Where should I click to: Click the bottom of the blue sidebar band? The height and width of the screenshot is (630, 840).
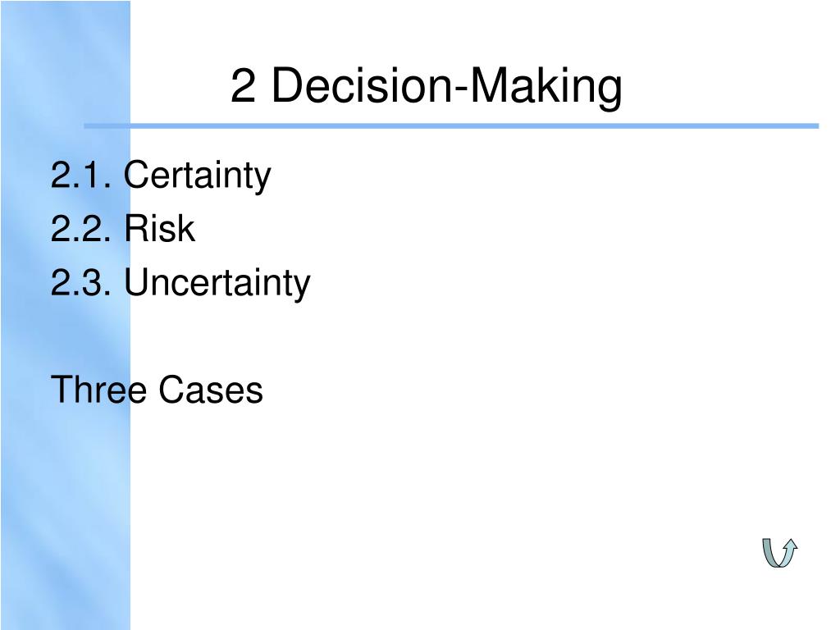click(66, 622)
